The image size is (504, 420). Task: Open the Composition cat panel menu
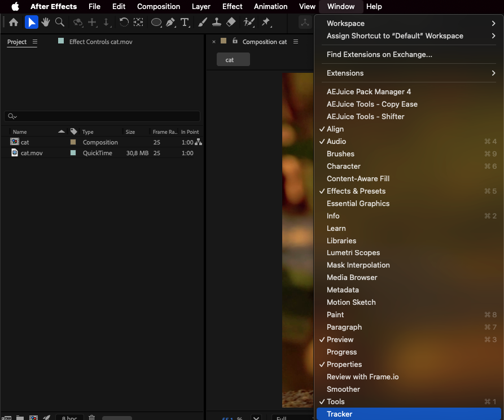pyautogui.click(x=296, y=42)
